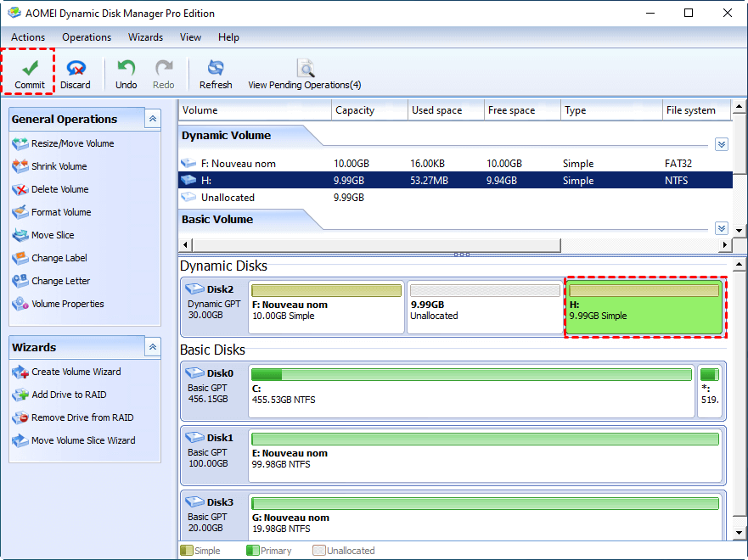Collapse the Wizards panel

[x=153, y=347]
